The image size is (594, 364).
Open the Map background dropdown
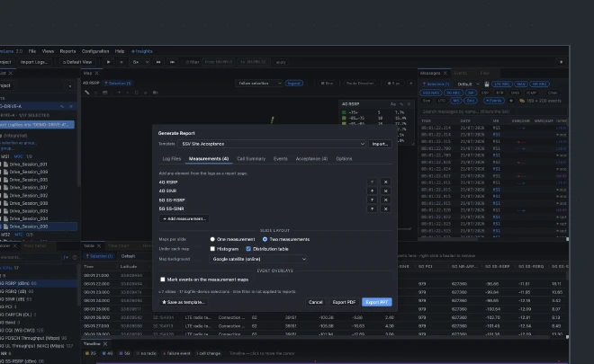pos(258,259)
